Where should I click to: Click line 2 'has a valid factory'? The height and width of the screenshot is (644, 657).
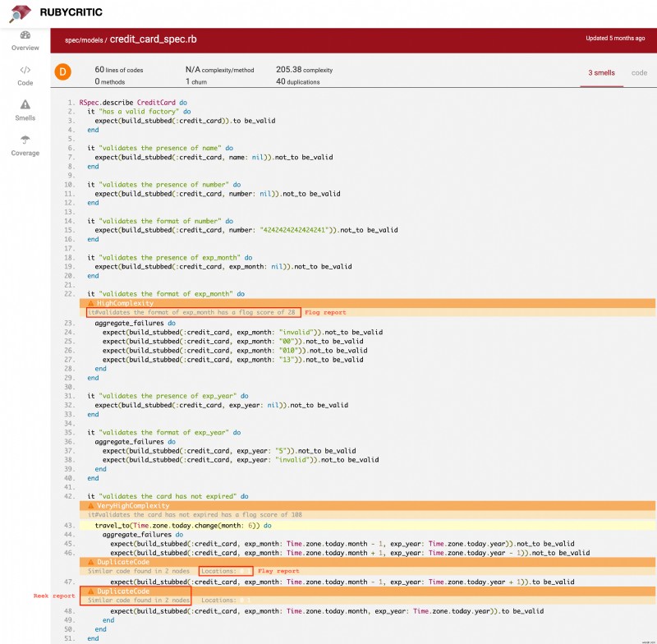tap(139, 112)
